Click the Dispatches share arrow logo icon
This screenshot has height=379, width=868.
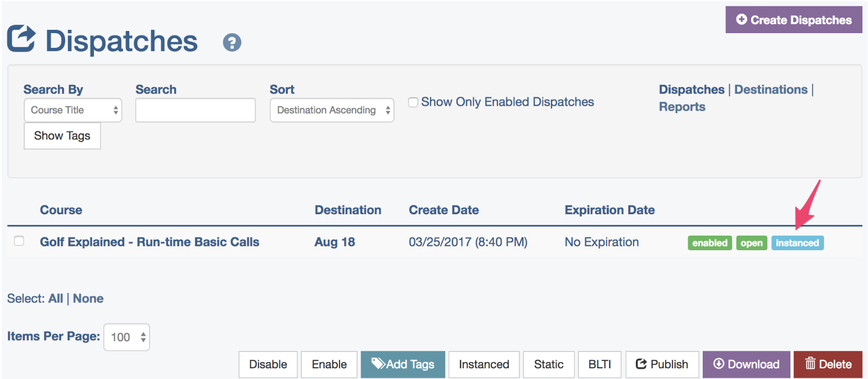coord(21,39)
